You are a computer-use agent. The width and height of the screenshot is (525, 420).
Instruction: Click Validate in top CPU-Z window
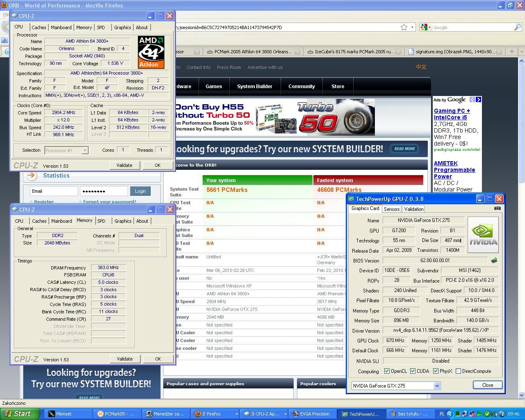coord(124,165)
